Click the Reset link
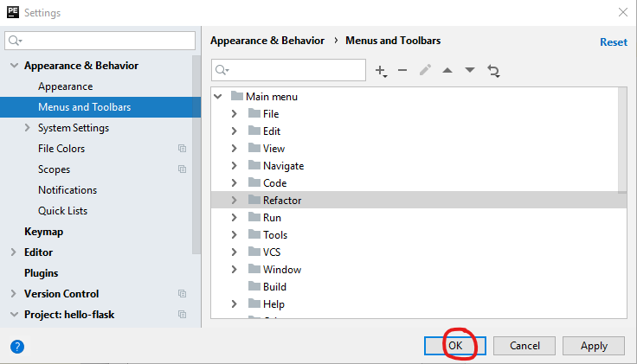Screen dimensions: 637x364 click(614, 42)
